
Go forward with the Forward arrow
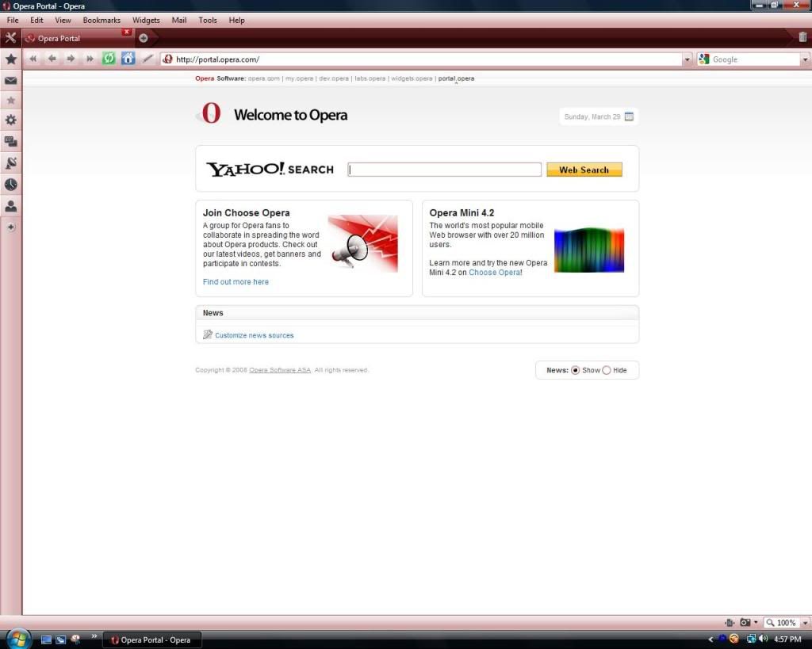(x=71, y=59)
